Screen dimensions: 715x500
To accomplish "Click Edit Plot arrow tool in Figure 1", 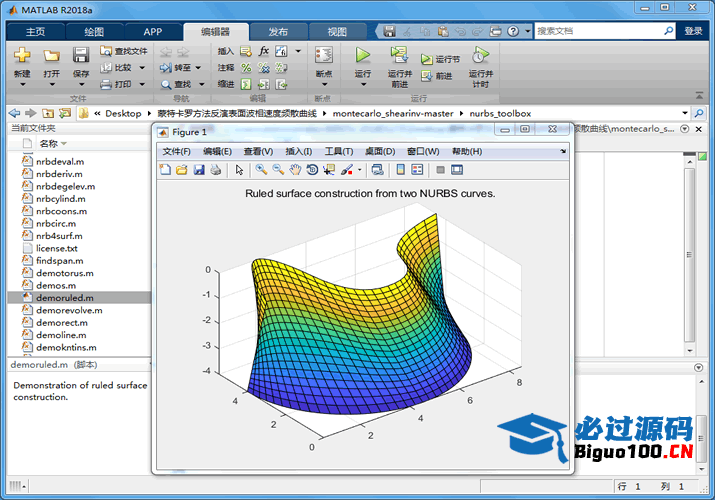I will click(239, 170).
